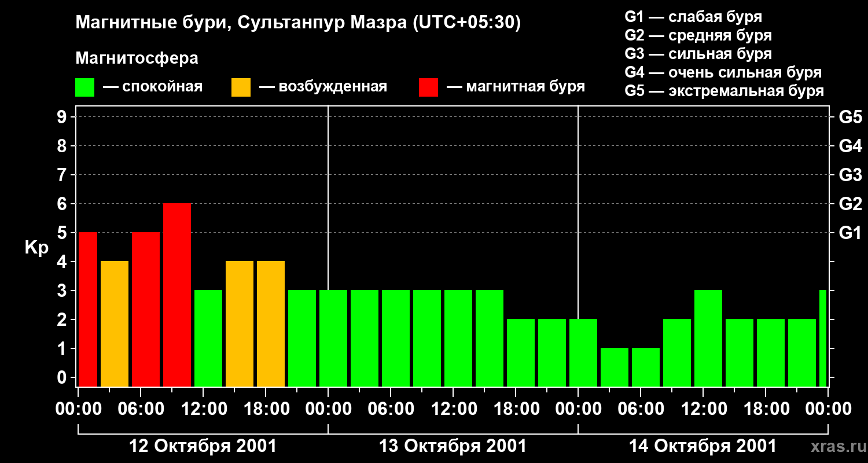Click the 'Kp' vertical axis label
Viewport: 868px width, 463px height.
(x=36, y=248)
